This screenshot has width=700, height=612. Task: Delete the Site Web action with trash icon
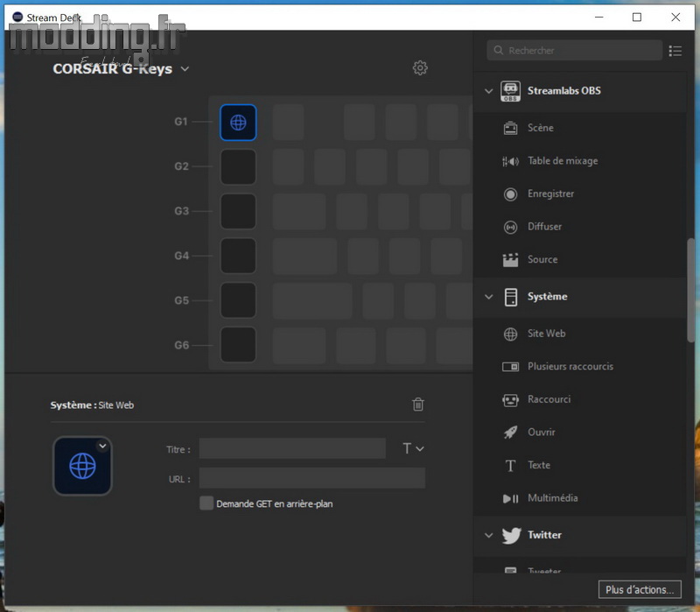(418, 404)
